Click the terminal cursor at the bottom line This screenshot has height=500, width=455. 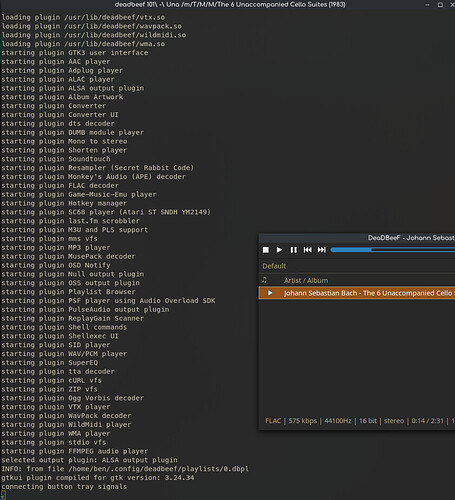point(3,495)
